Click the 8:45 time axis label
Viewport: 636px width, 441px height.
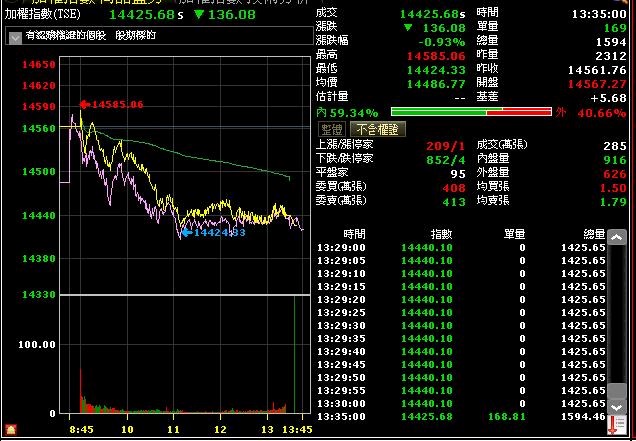point(81,430)
